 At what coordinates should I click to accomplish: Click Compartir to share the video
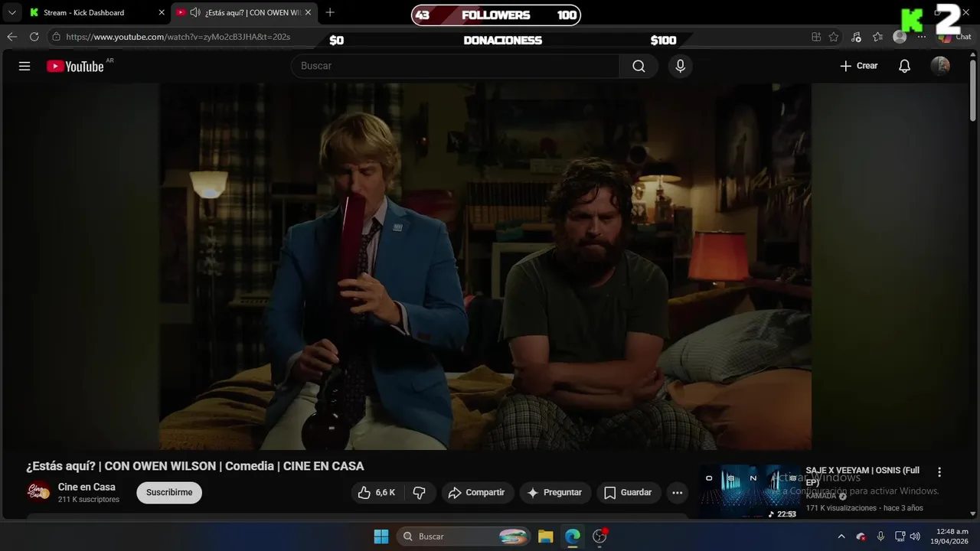point(477,493)
